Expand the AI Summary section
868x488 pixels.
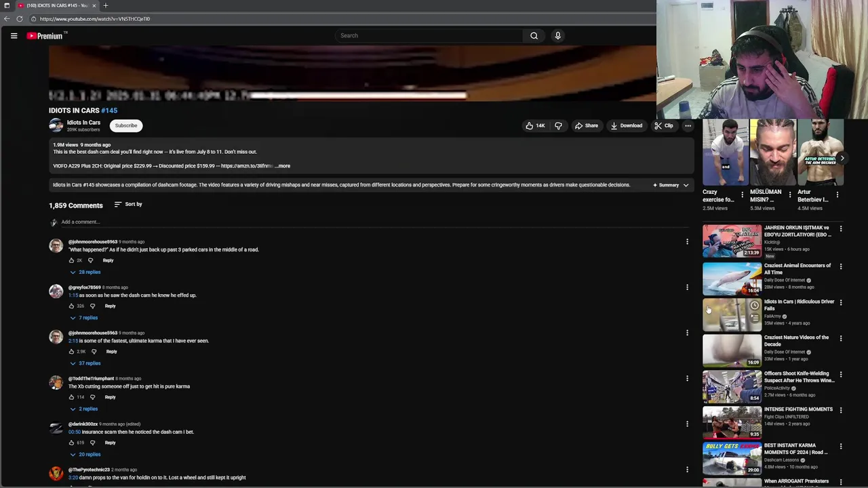[671, 185]
